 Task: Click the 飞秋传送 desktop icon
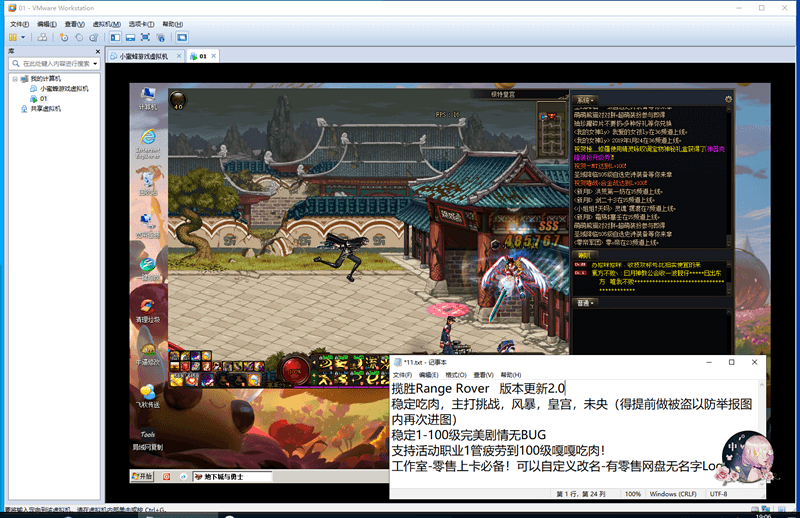(148, 396)
